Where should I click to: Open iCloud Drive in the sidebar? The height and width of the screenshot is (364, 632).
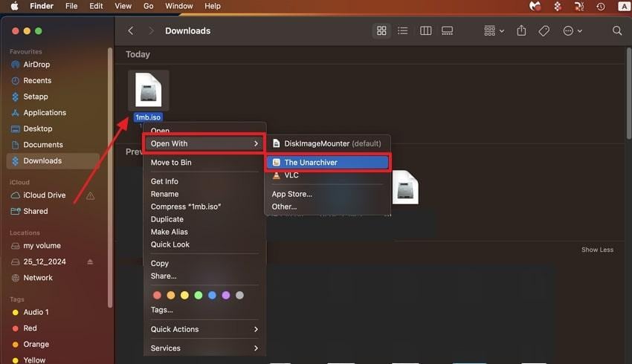point(45,195)
